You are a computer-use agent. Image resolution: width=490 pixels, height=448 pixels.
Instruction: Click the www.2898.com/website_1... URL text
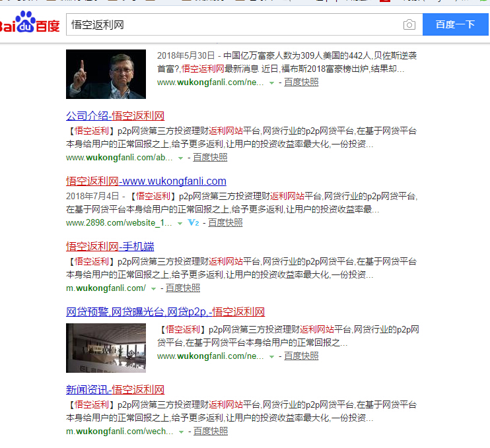119,222
